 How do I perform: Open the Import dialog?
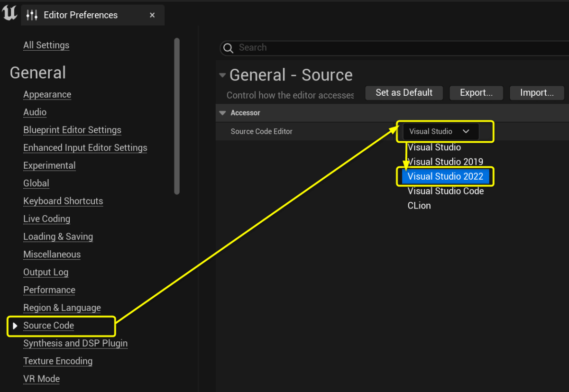(536, 92)
